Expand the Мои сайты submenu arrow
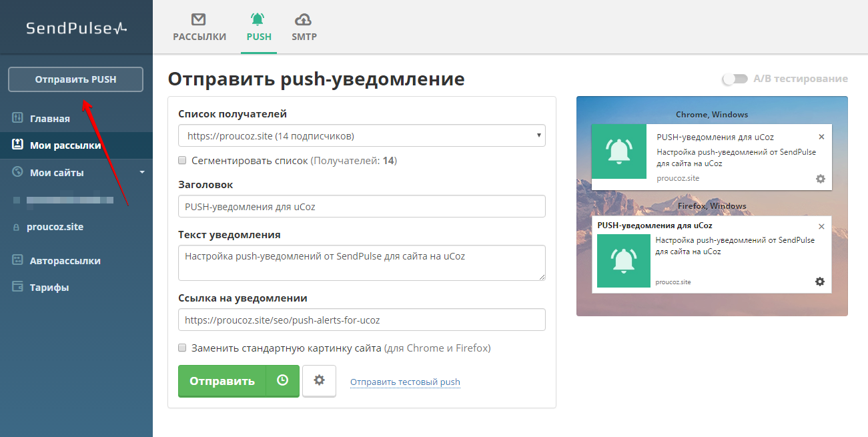Image resolution: width=868 pixels, height=437 pixels. coord(141,172)
